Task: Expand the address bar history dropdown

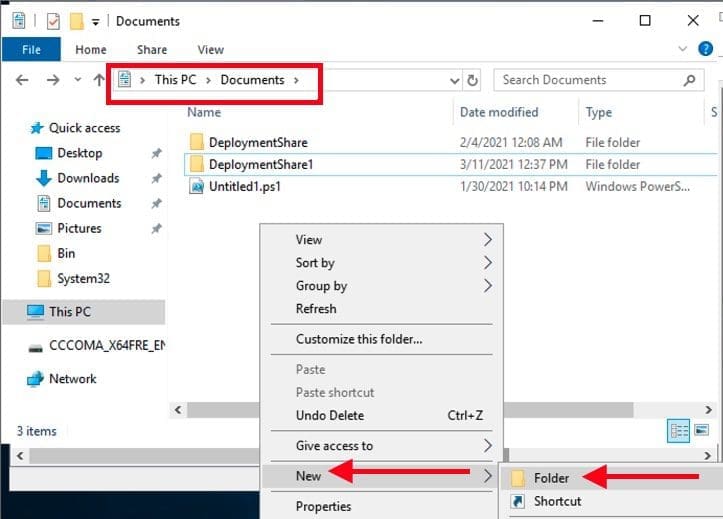Action: pyautogui.click(x=454, y=80)
